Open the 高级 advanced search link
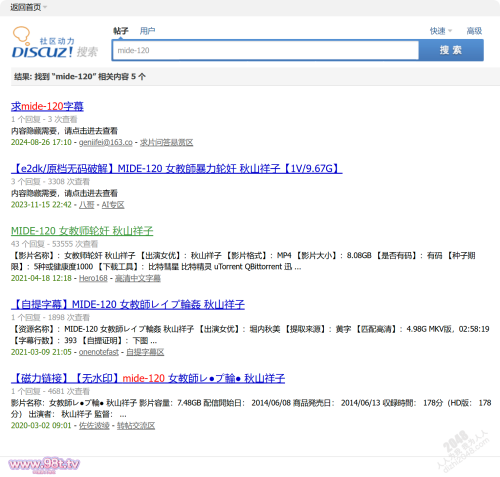The width and height of the screenshot is (500, 477). [x=474, y=31]
